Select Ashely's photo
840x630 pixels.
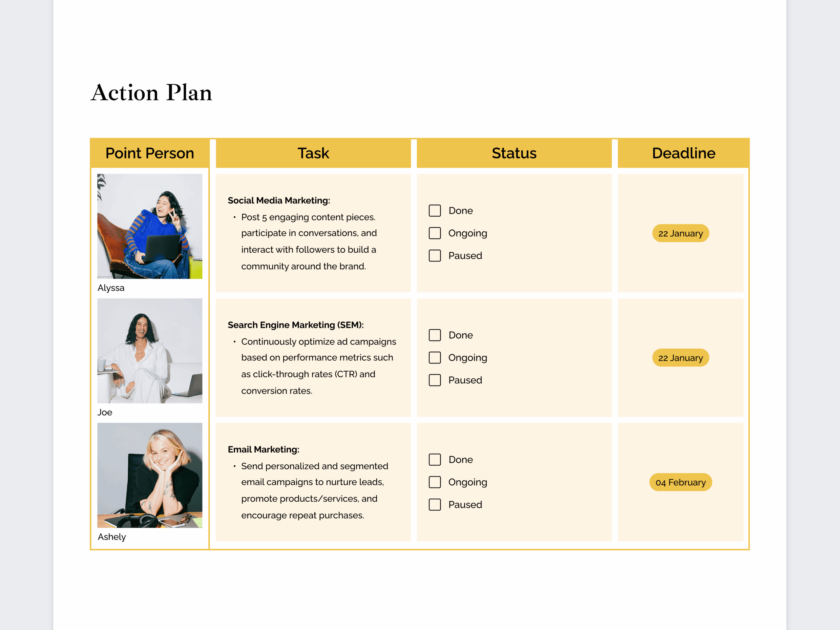pyautogui.click(x=150, y=475)
